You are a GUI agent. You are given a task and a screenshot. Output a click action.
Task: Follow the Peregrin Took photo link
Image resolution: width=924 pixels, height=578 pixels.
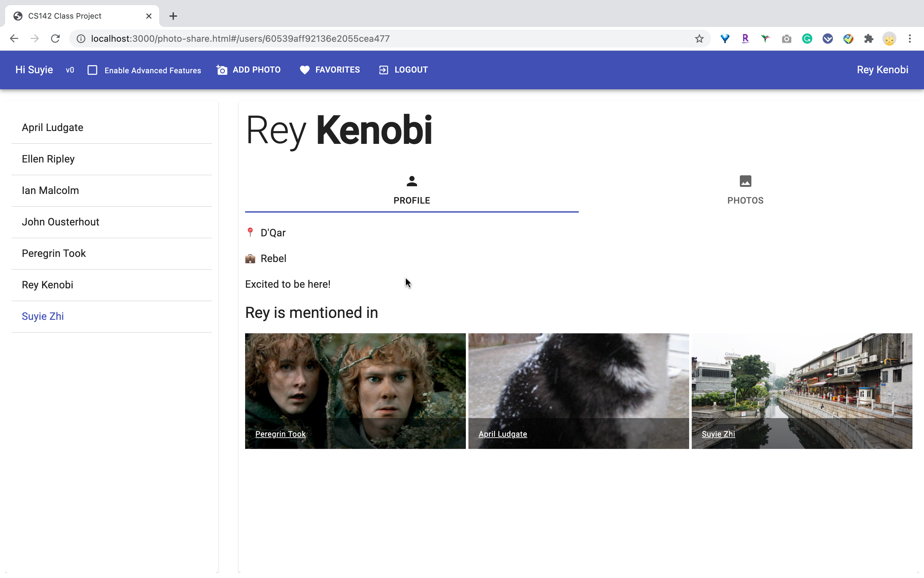click(280, 434)
